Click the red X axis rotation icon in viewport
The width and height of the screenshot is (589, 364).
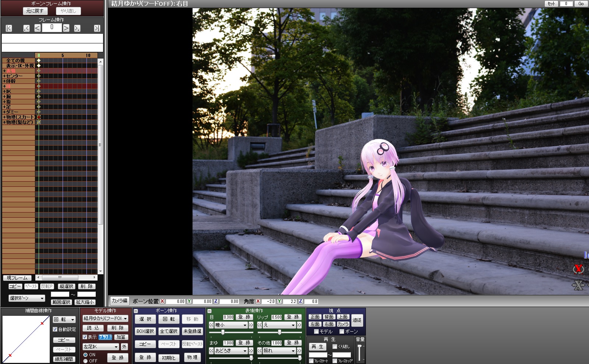pyautogui.click(x=578, y=269)
